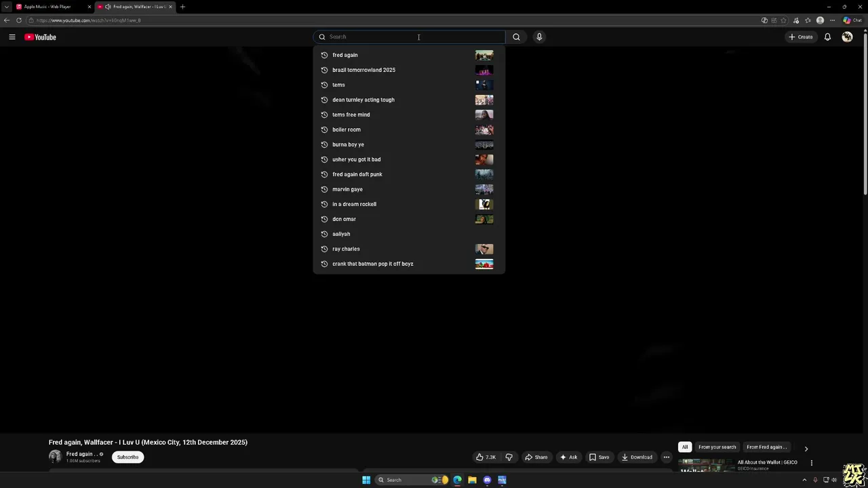Like the video with thumbs up
Image resolution: width=868 pixels, height=488 pixels.
click(486, 457)
